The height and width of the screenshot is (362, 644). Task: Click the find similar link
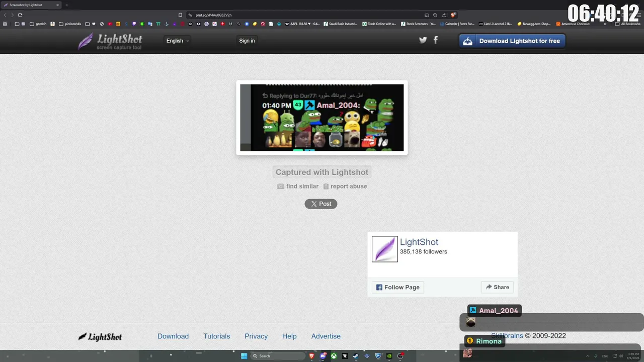(x=298, y=186)
